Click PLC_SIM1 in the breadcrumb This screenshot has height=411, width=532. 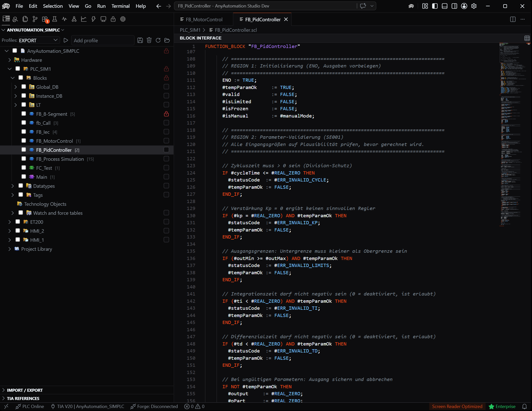click(x=190, y=30)
